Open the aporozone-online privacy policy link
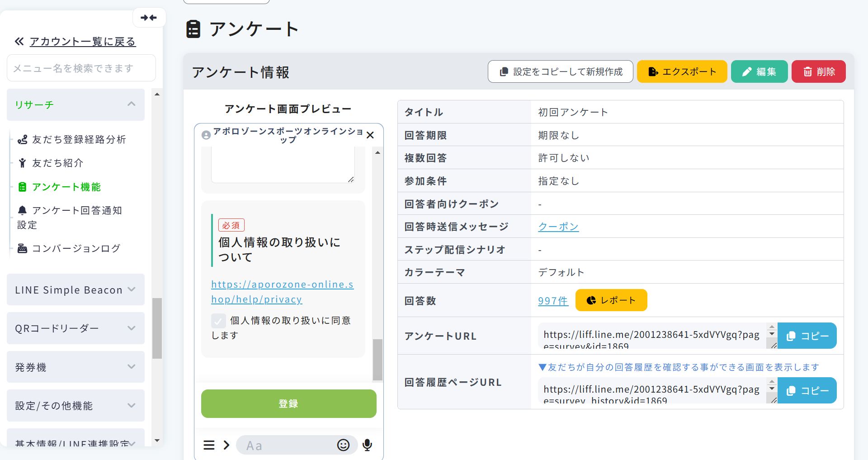 coord(283,292)
